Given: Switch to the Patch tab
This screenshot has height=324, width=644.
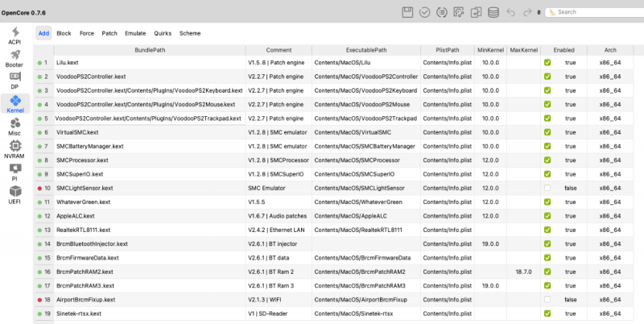Looking at the screenshot, I should click(109, 33).
